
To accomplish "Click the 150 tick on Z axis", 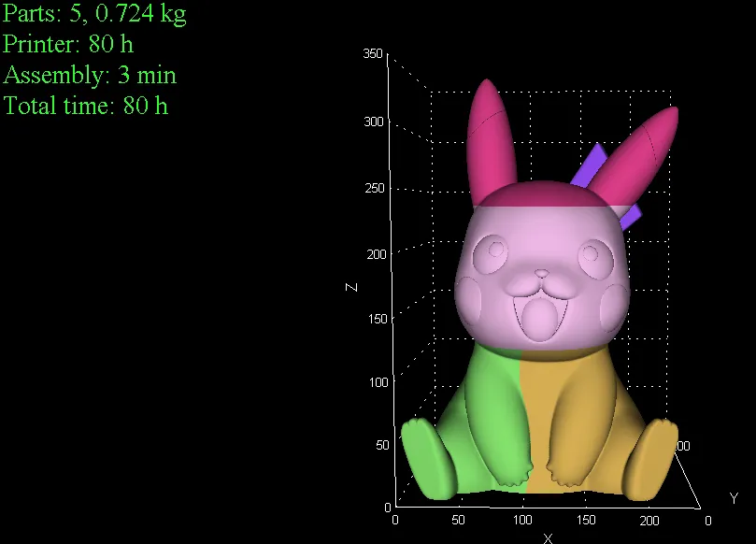I will click(378, 319).
